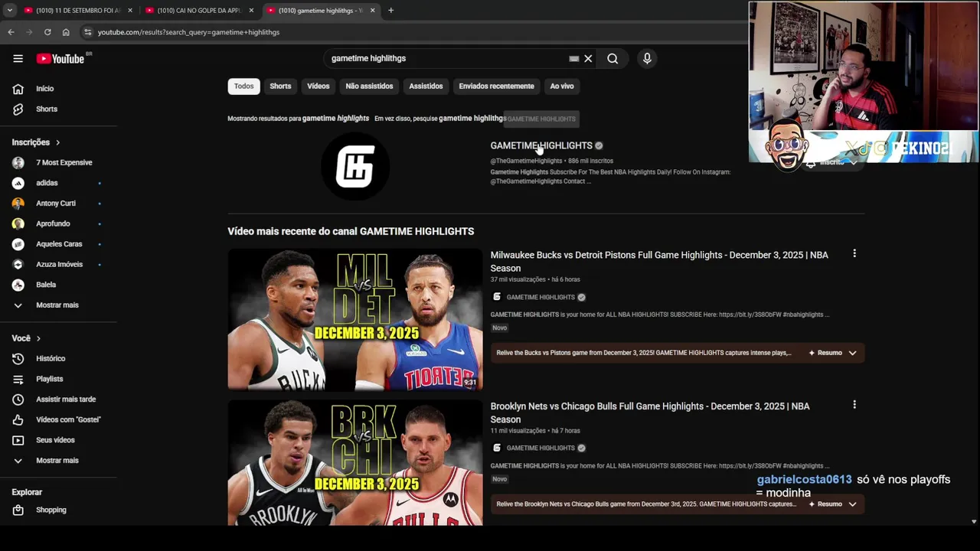Open the YouTube hamburger guide menu
This screenshot has height=551, width=980.
pos(18,58)
